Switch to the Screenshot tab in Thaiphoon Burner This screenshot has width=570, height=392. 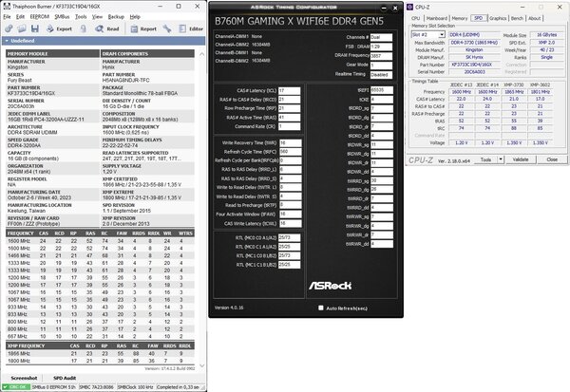pyautogui.click(x=24, y=378)
